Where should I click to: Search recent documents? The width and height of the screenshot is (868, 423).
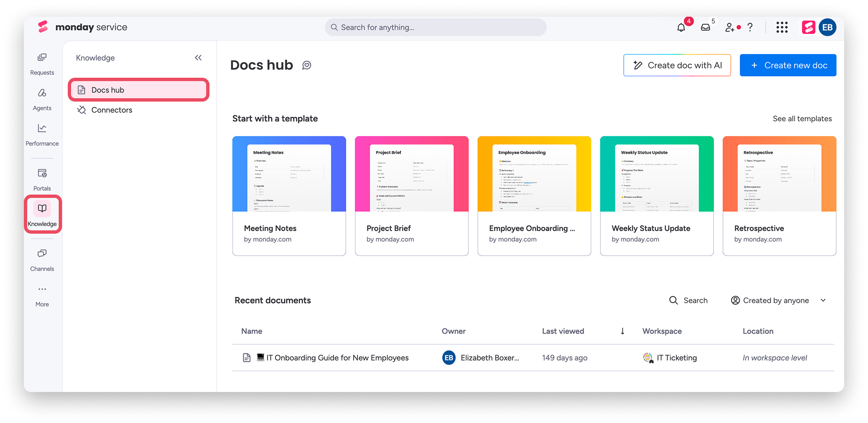(688, 300)
